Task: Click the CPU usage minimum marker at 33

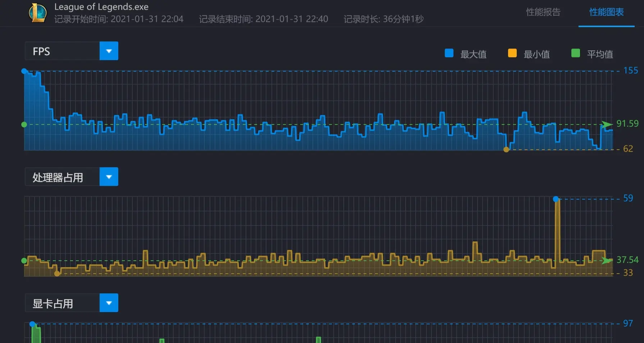Action: coord(57,274)
